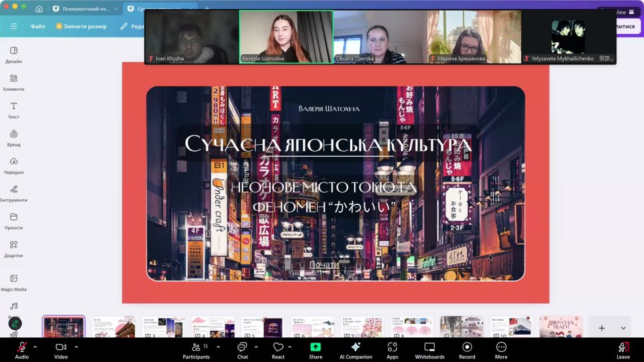Start recording the Zoom meeting
The width and height of the screenshot is (644, 362).
click(467, 349)
